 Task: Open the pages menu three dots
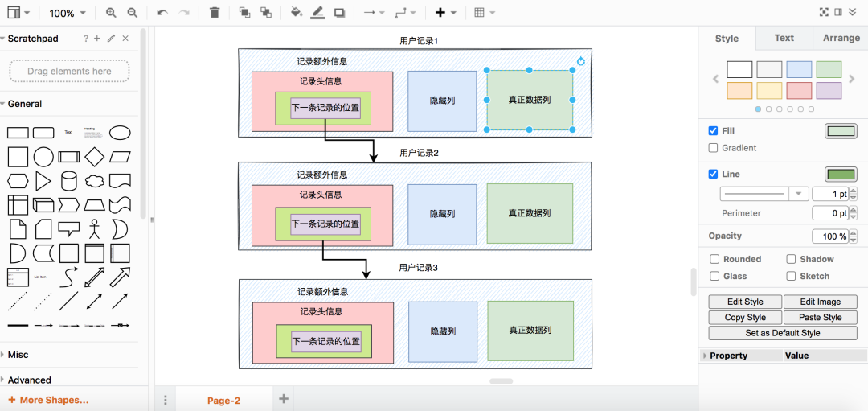pos(165,400)
